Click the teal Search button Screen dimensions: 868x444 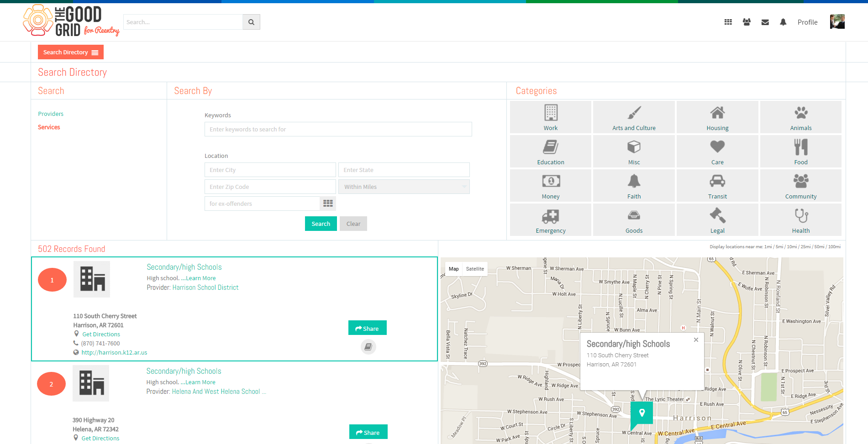(x=321, y=224)
